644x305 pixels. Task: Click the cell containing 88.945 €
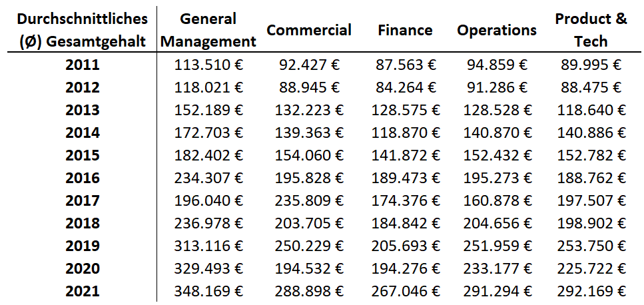[309, 88]
